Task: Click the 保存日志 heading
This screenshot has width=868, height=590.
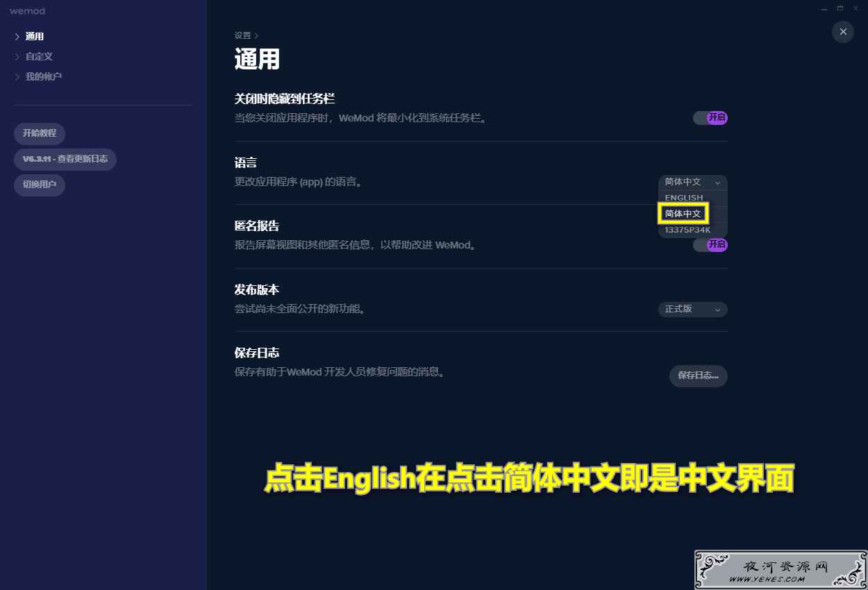Action: pos(257,353)
